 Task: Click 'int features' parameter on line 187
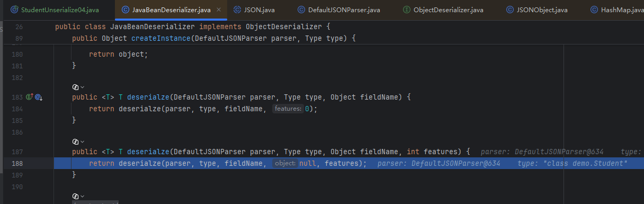pos(434,152)
